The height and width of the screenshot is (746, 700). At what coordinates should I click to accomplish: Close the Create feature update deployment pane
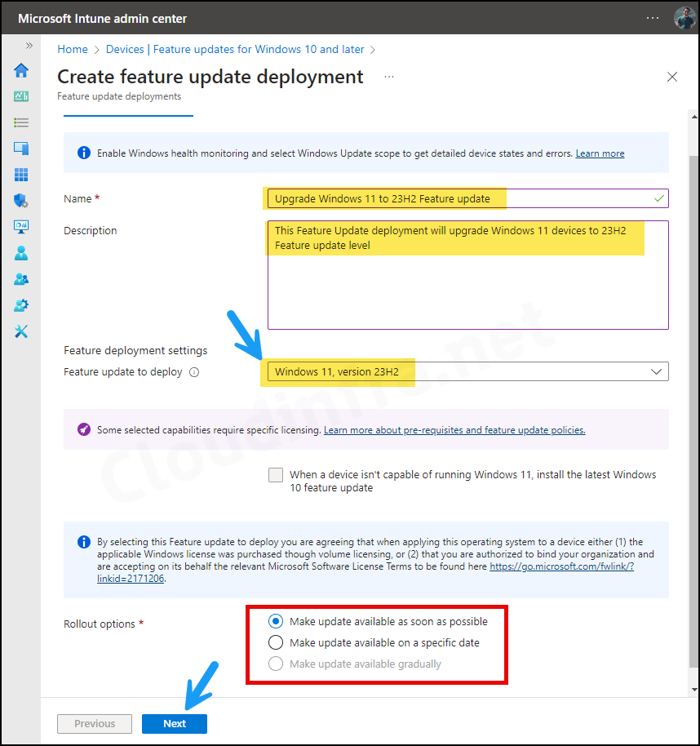[672, 77]
